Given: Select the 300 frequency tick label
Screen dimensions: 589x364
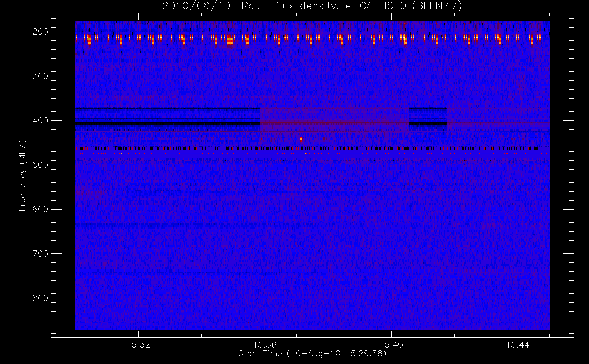Looking at the screenshot, I should click(x=40, y=76).
